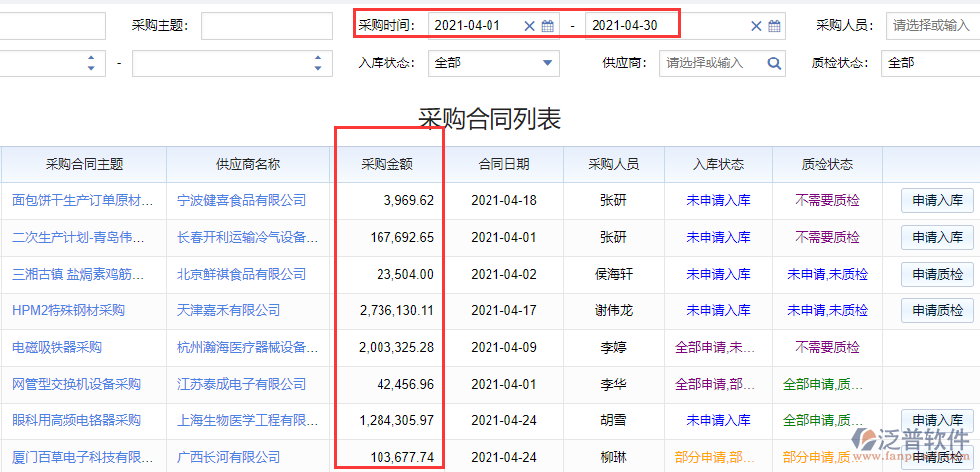Click spinner arrows of the second range field
Screen dimensions: 980x472
pos(318,63)
